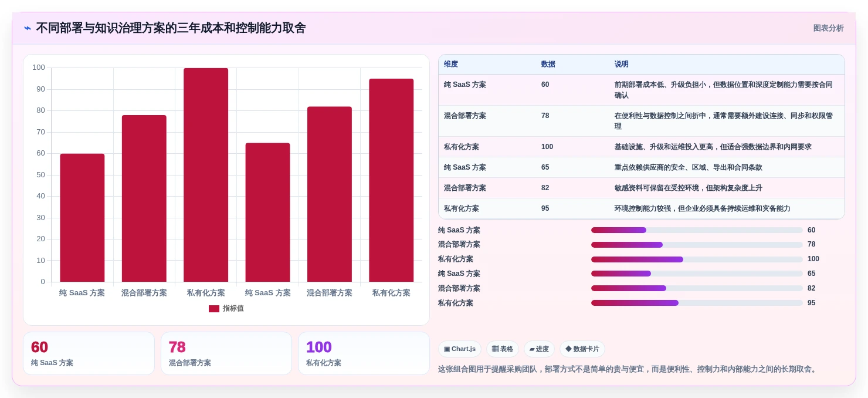Select the chart bar reaching 65

(267, 213)
